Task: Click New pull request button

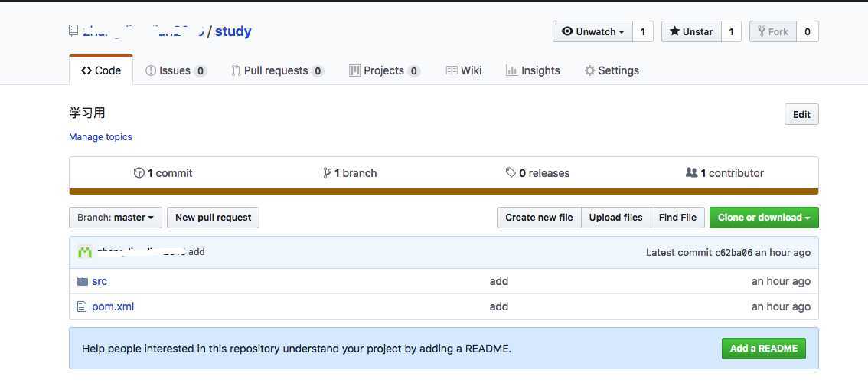Action: (213, 218)
